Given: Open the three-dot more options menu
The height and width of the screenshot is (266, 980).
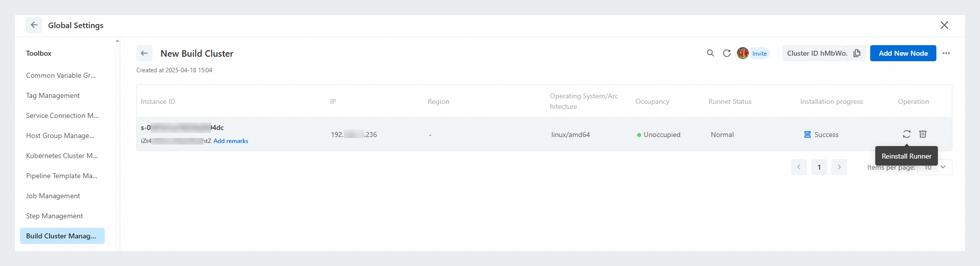Looking at the screenshot, I should pos(946,53).
